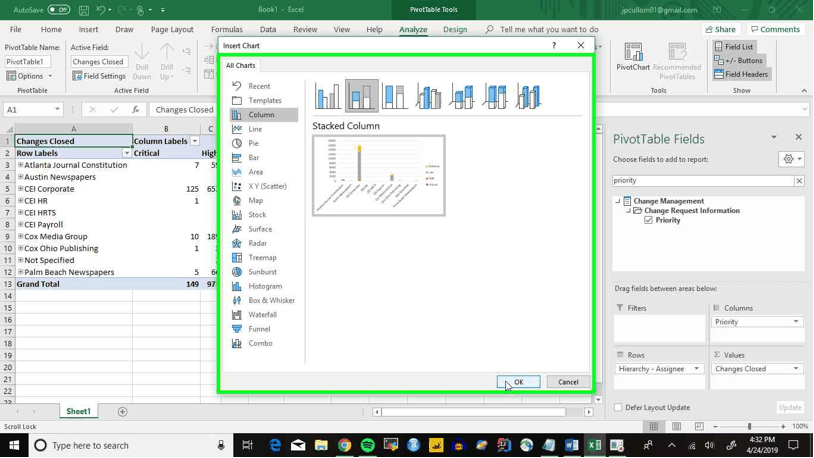Click the Recommended PivotTables ribbon icon
Viewport: 814px width, 458px height.
677,61
